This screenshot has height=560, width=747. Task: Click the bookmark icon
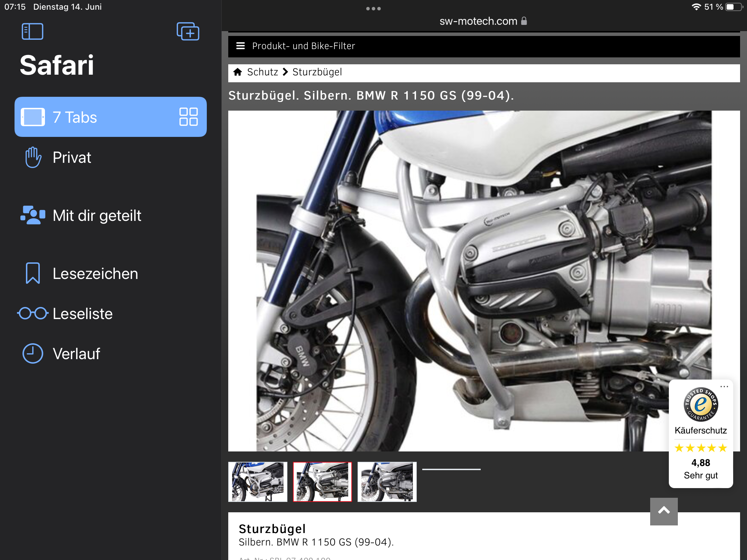click(33, 273)
